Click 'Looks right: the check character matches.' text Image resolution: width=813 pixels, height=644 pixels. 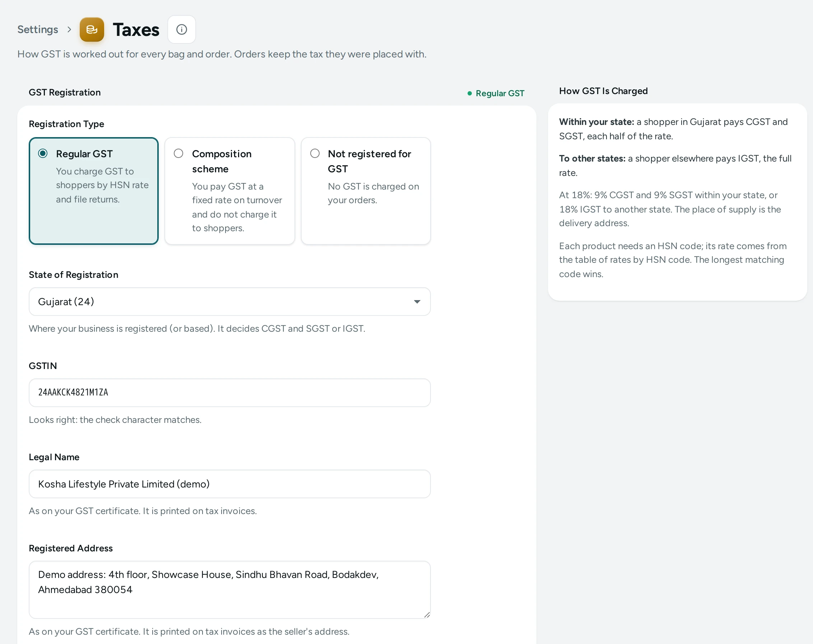(115, 420)
